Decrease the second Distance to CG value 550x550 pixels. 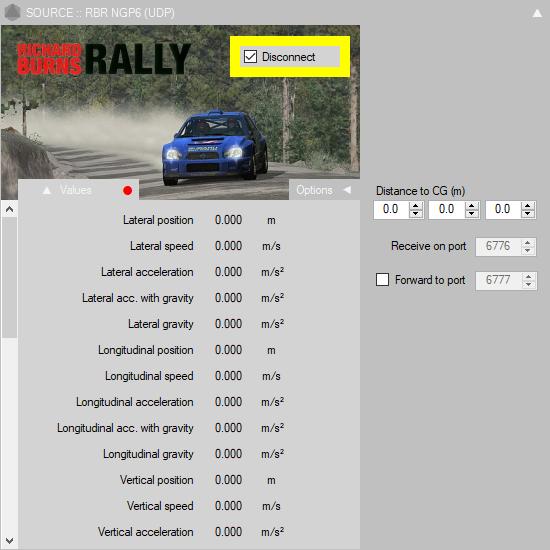(x=472, y=214)
